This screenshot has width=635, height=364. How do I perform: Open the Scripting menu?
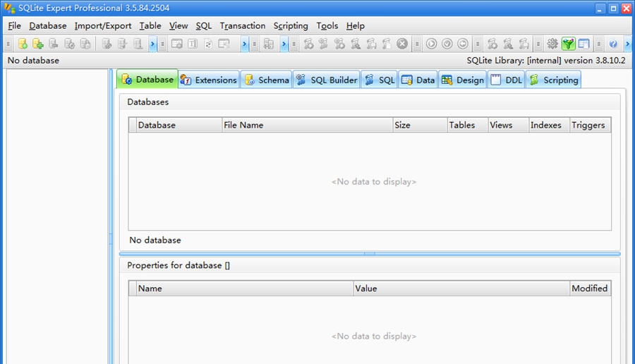click(291, 26)
